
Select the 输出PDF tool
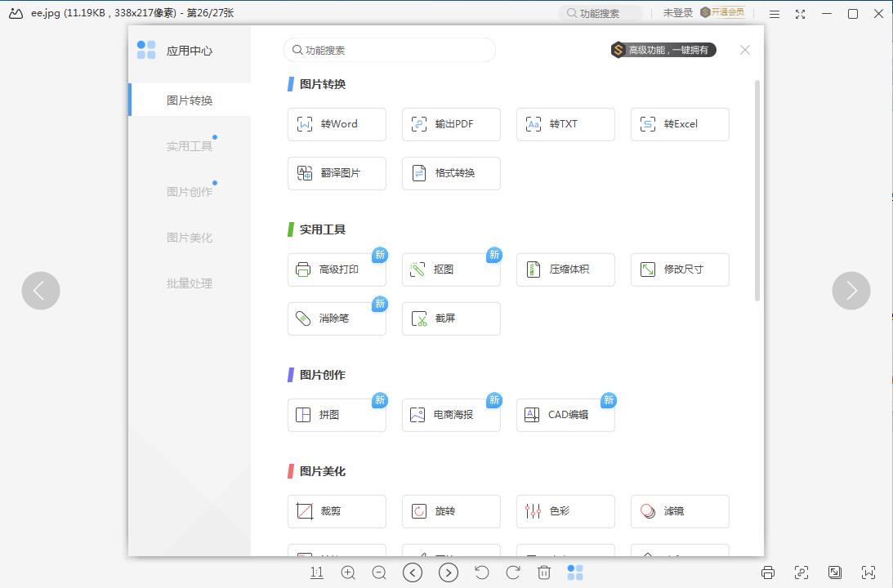coord(451,124)
